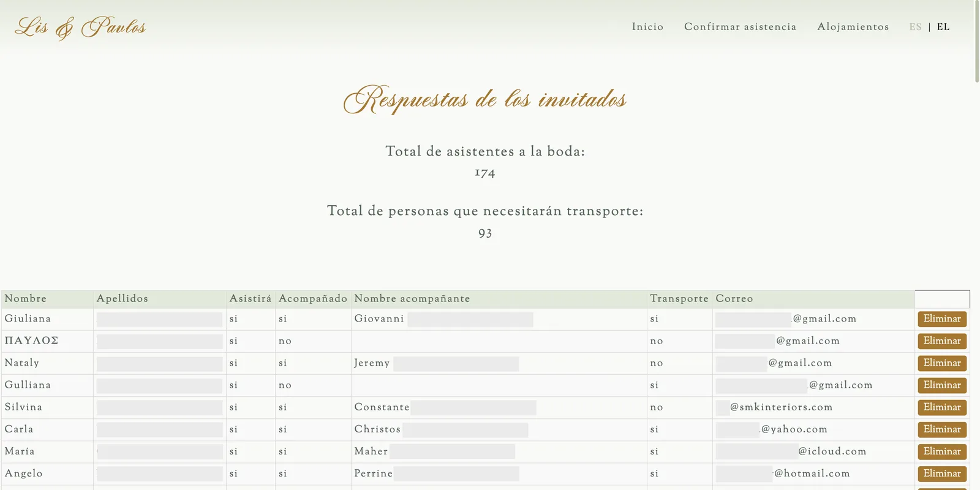
Task: Click the Respuestas de los invitados heading
Action: (x=485, y=99)
